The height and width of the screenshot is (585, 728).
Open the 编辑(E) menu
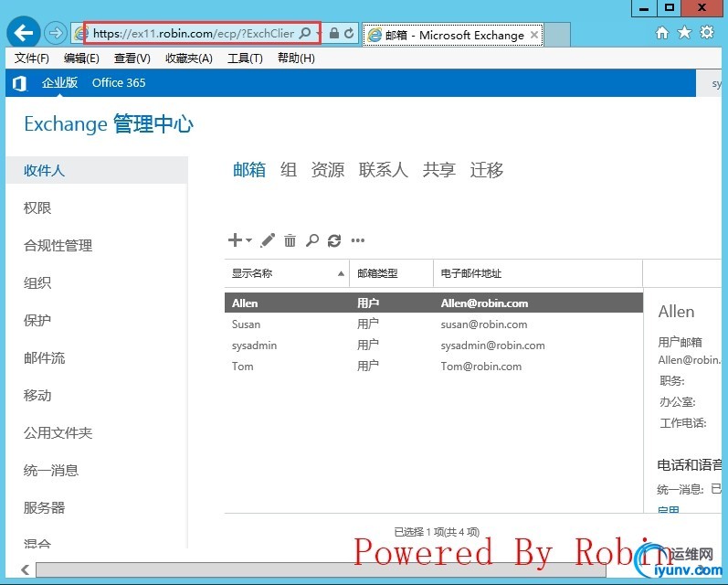81,58
